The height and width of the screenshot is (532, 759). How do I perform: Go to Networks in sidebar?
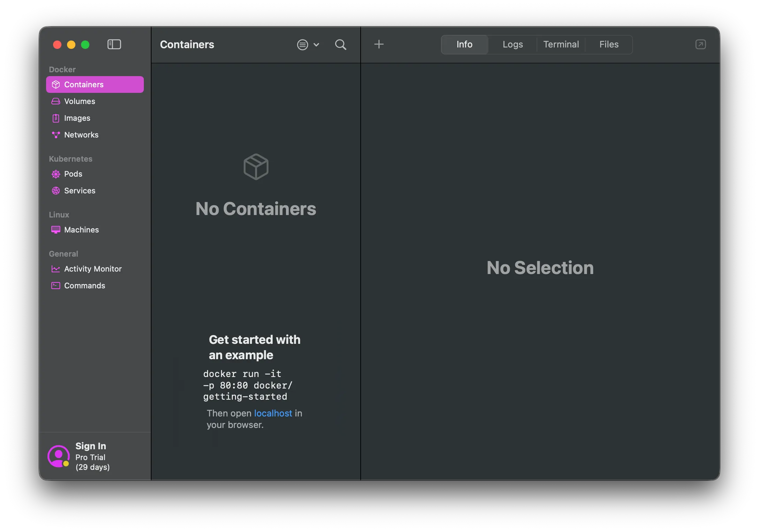(x=81, y=135)
